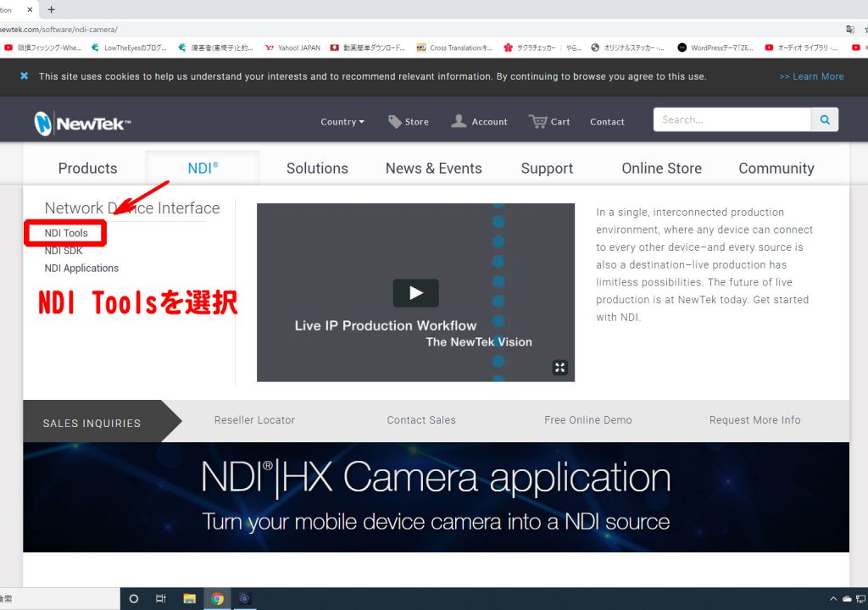Click the Reseller Locator link
Screen dimensions: 868x610
[254, 420]
